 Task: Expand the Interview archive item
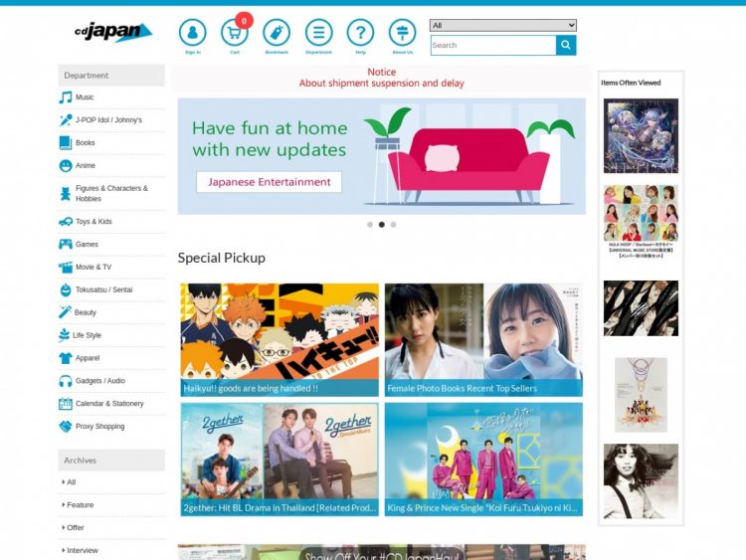click(82, 550)
